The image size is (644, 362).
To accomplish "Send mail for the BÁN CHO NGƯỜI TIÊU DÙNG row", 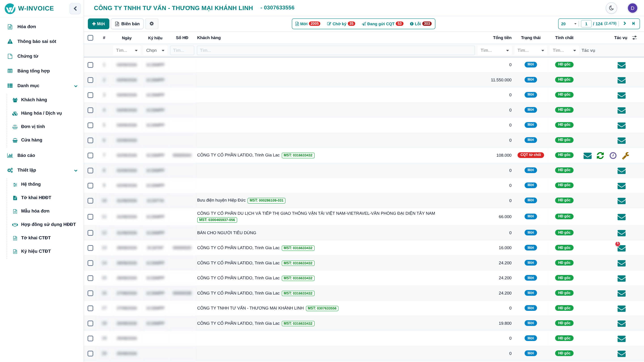I will pyautogui.click(x=621, y=233).
